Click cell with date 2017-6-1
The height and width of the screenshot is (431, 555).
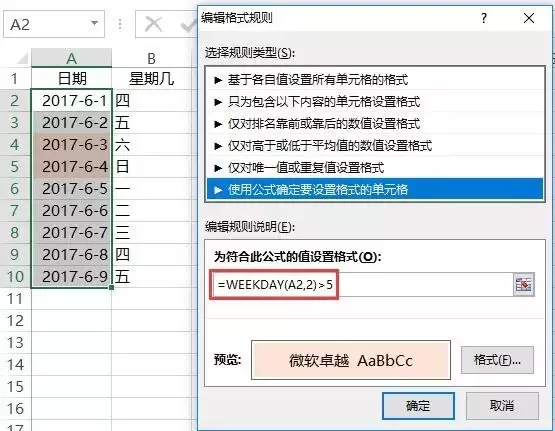click(x=71, y=100)
